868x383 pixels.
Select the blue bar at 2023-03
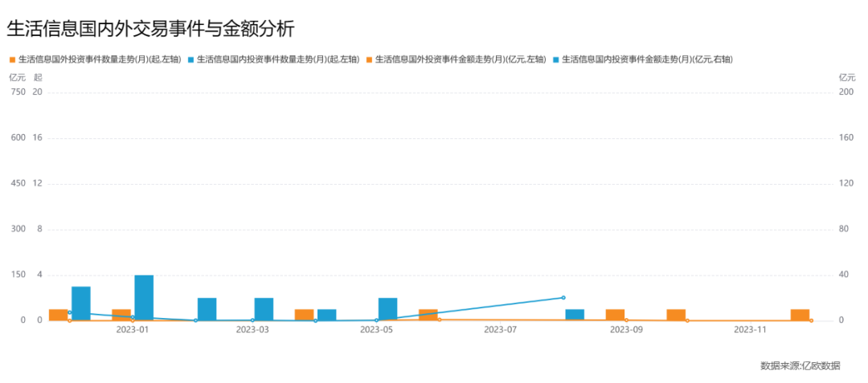tap(264, 309)
